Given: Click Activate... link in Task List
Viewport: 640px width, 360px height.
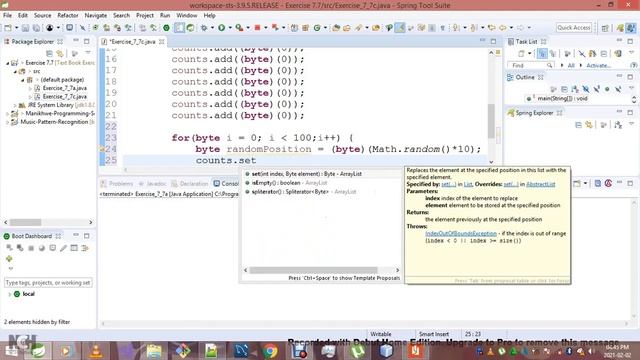Looking at the screenshot, I should (598, 65).
